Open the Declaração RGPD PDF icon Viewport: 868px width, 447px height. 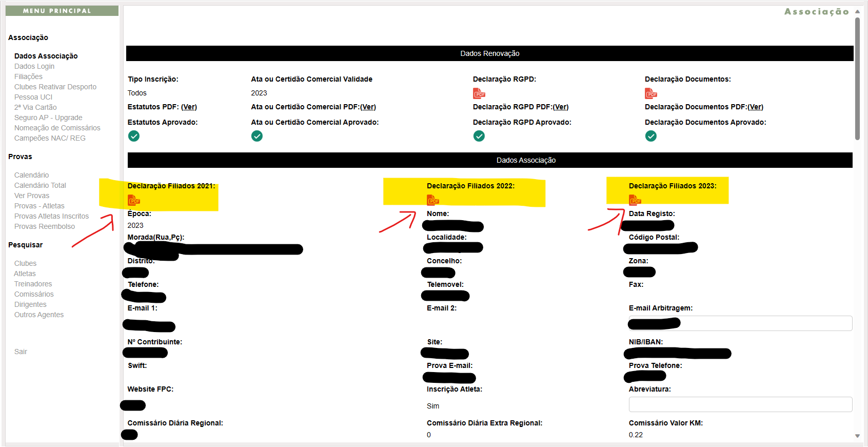pyautogui.click(x=479, y=93)
